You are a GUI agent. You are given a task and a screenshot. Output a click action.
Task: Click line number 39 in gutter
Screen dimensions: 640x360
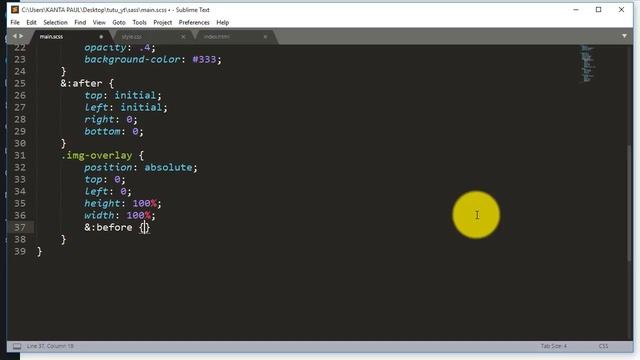pos(20,251)
